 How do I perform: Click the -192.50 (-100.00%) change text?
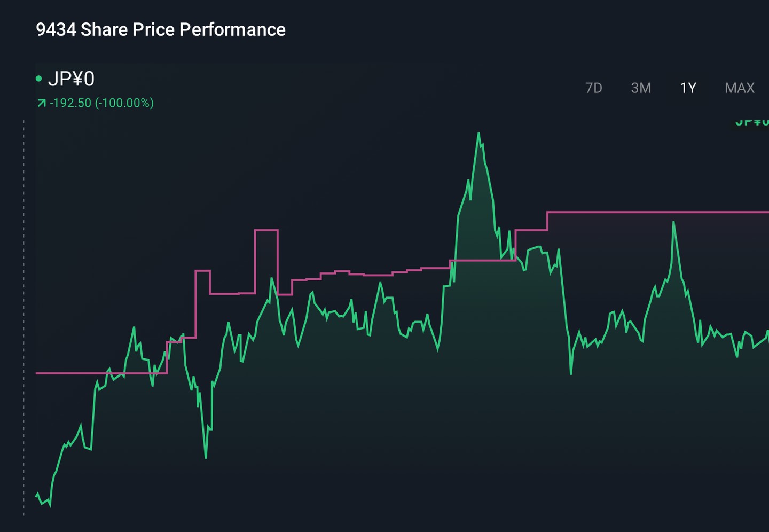click(101, 103)
